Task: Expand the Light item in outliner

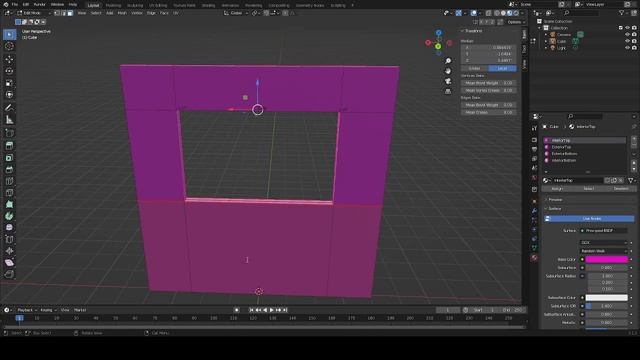Action: [x=546, y=48]
